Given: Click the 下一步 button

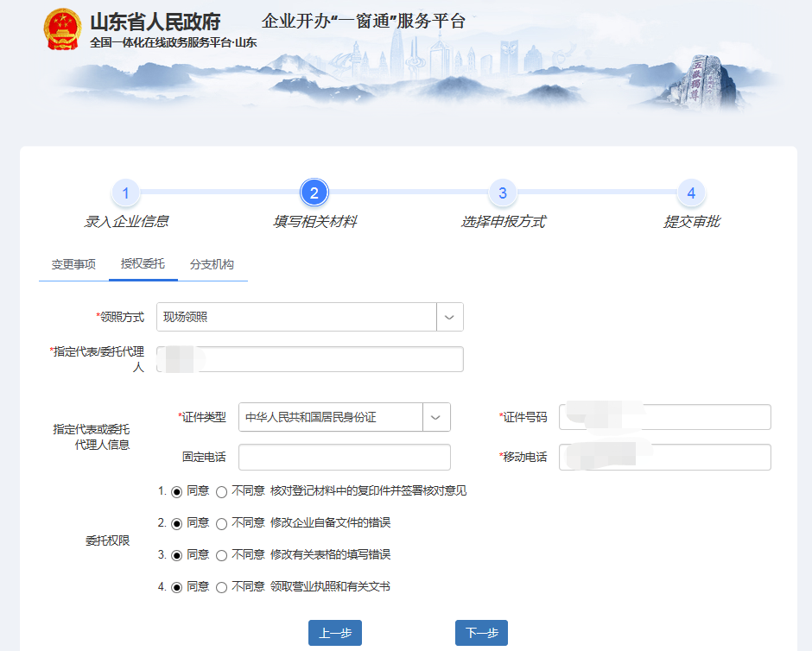Looking at the screenshot, I should click(x=481, y=633).
